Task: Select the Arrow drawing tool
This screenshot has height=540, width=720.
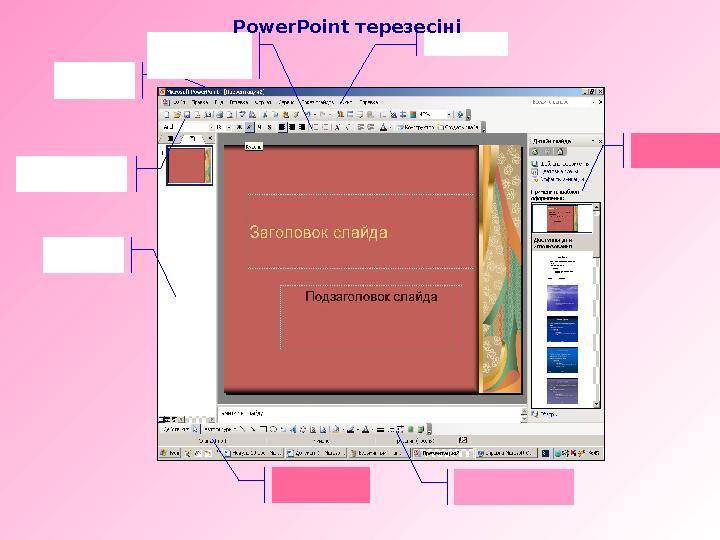Action: click(253, 429)
